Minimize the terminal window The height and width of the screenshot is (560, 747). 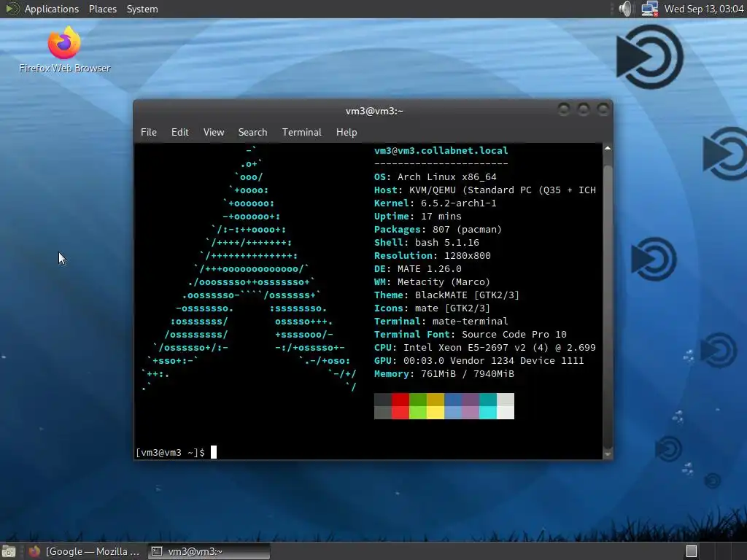click(x=564, y=110)
